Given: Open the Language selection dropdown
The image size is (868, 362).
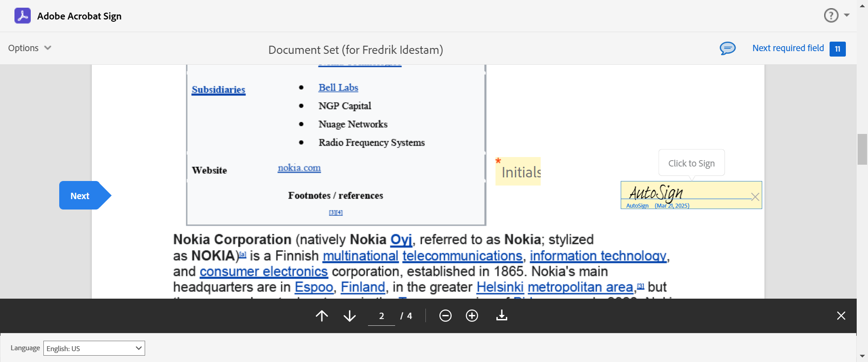Looking at the screenshot, I should 94,348.
